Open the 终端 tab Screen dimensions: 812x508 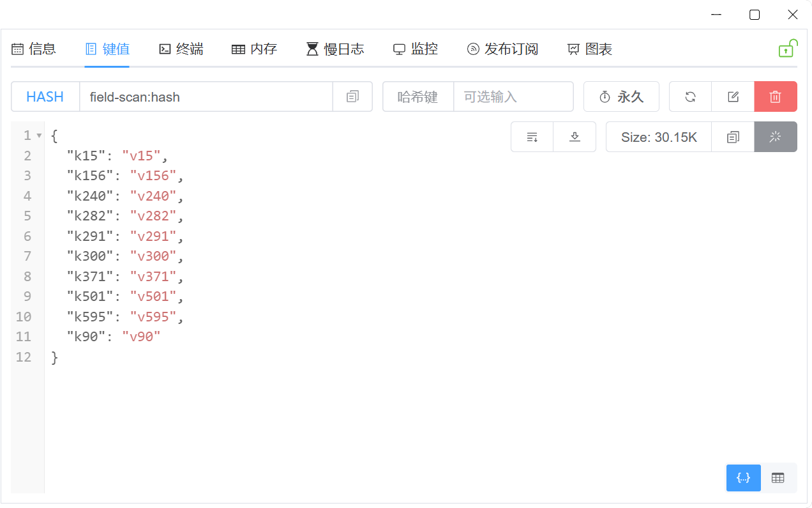pos(181,49)
